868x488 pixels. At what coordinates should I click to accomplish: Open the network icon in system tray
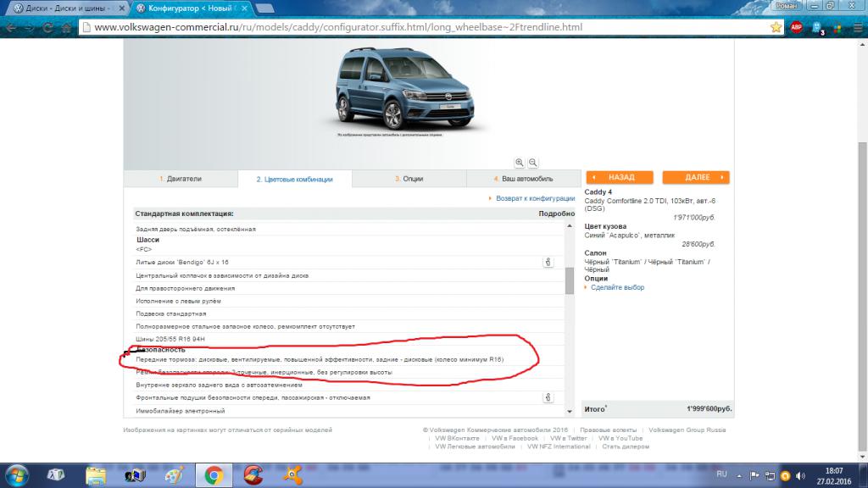(770, 476)
